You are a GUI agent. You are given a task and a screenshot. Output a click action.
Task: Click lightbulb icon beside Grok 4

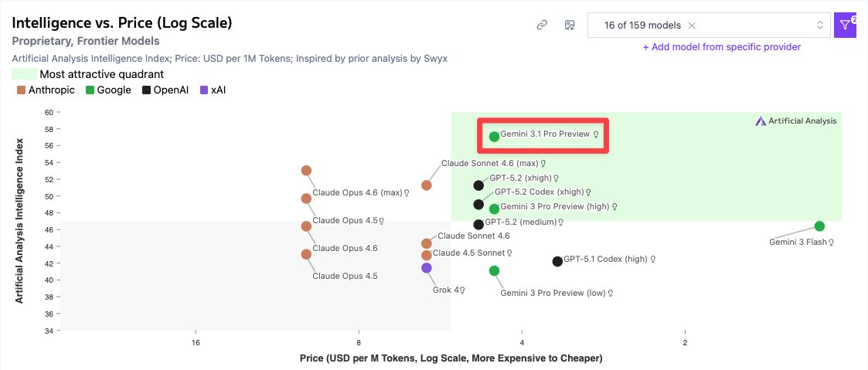tap(462, 290)
